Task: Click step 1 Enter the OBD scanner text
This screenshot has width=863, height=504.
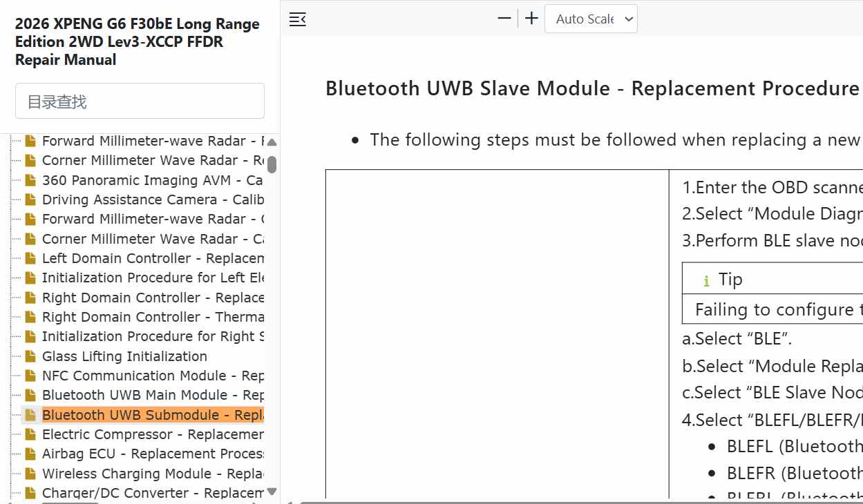Action: point(772,188)
